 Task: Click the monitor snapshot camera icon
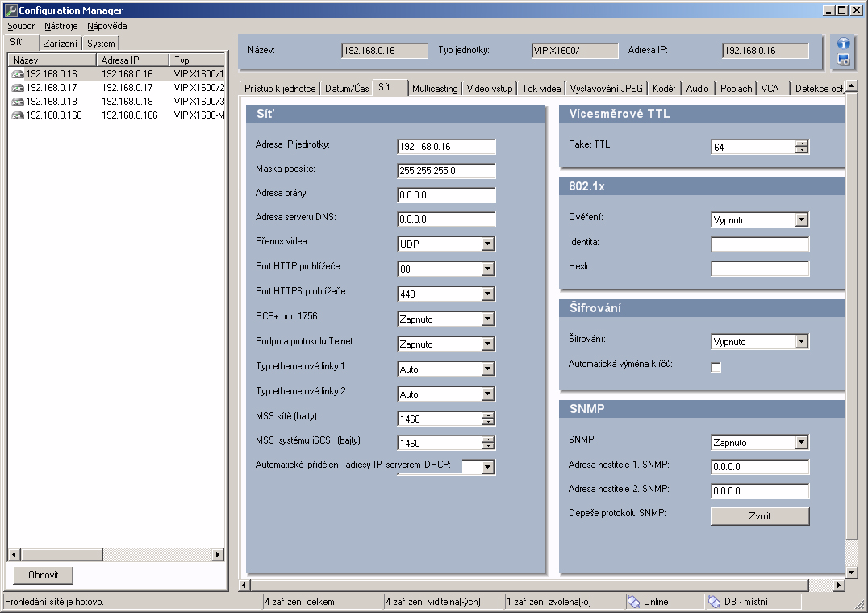(843, 60)
